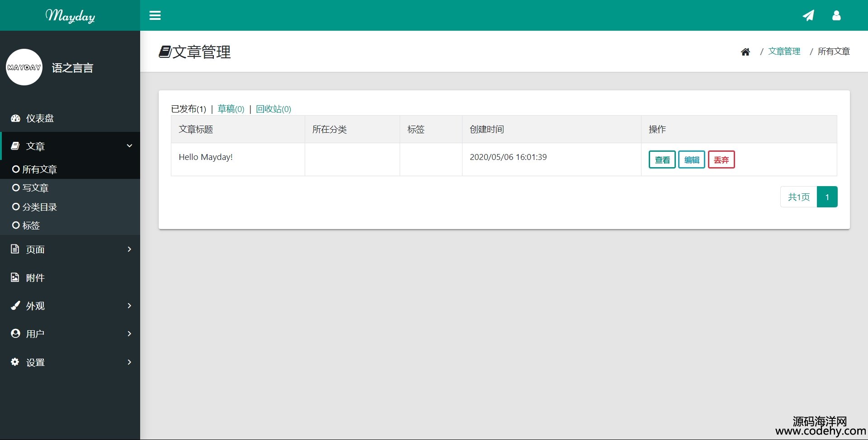Open 分类目录 submenu item
Viewport: 868px width, 440px height.
pyautogui.click(x=70, y=207)
